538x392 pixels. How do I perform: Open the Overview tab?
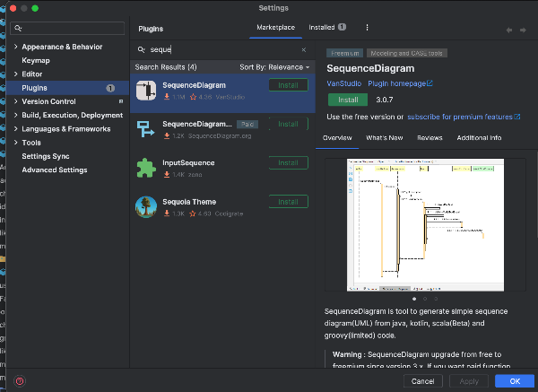pyautogui.click(x=337, y=138)
